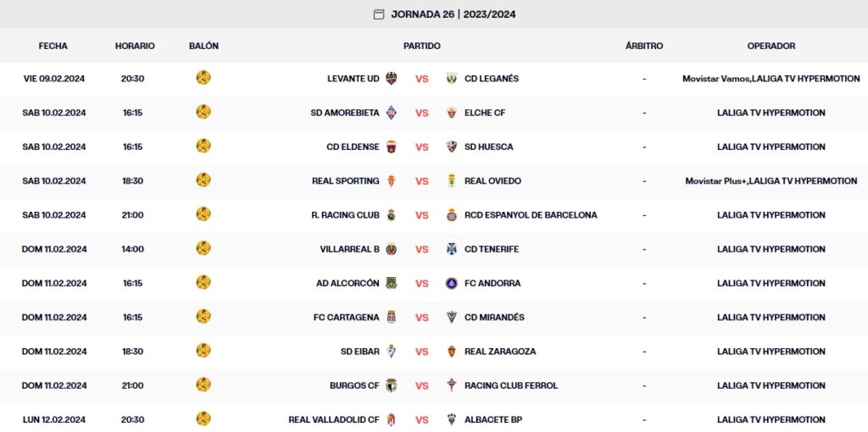The image size is (868, 432).
Task: Select the Operador column header
Action: coord(771,46)
